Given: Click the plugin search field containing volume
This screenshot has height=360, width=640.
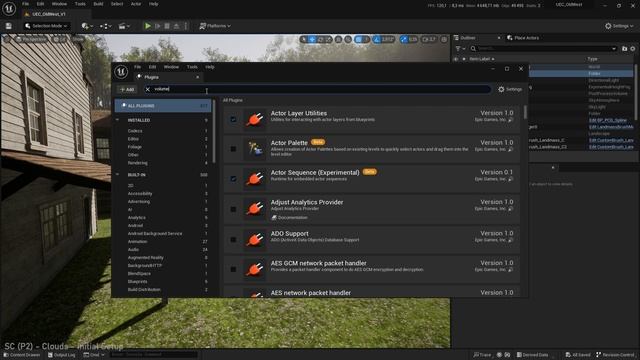Looking at the screenshot, I should 318,89.
